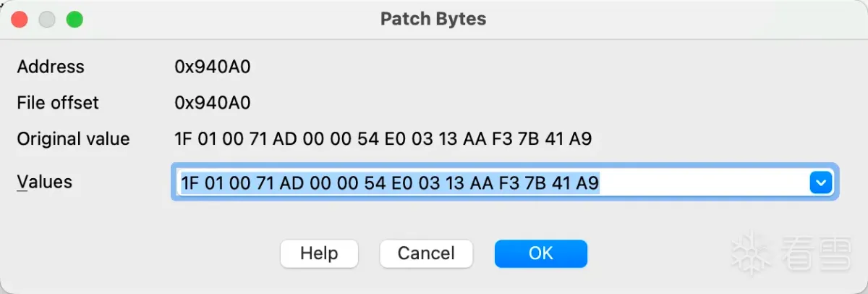The width and height of the screenshot is (868, 294).
Task: Click the Values label
Action: tap(45, 182)
